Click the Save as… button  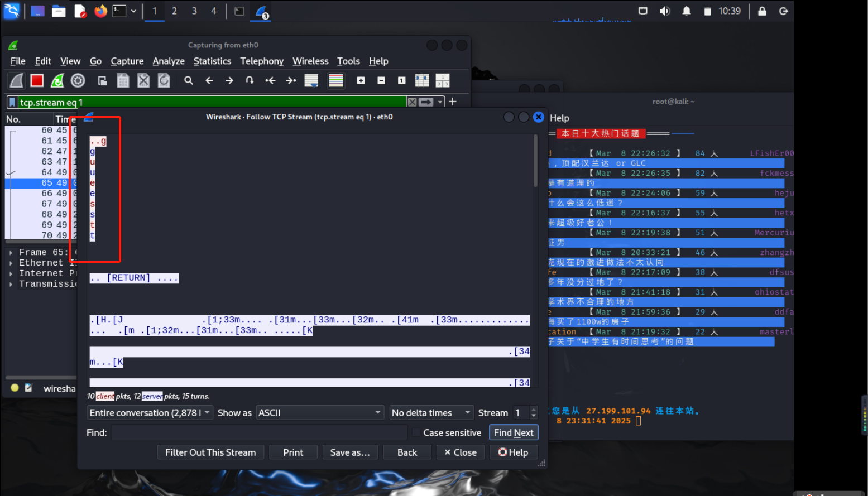point(350,452)
